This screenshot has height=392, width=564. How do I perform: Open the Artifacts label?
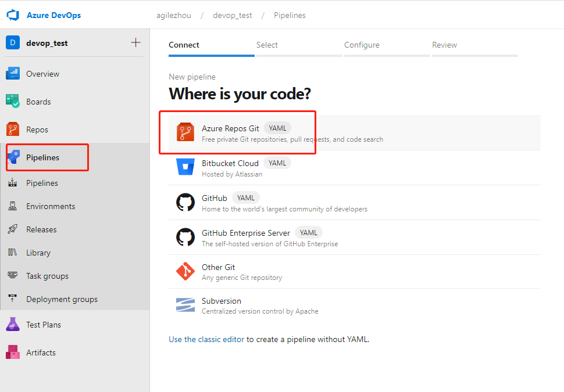coord(41,353)
